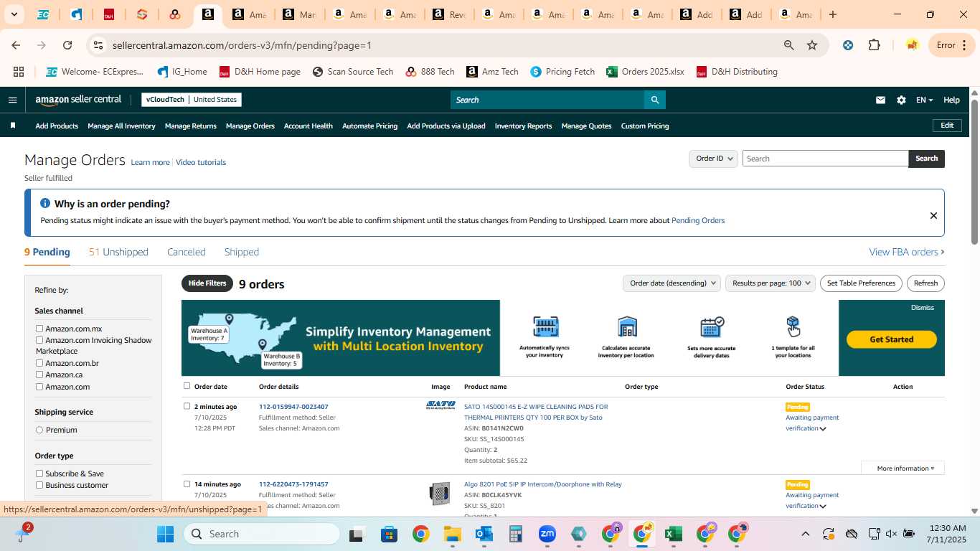The image size is (980, 551).
Task: Toggle the select-all orders checkbox
Action: coord(187,386)
